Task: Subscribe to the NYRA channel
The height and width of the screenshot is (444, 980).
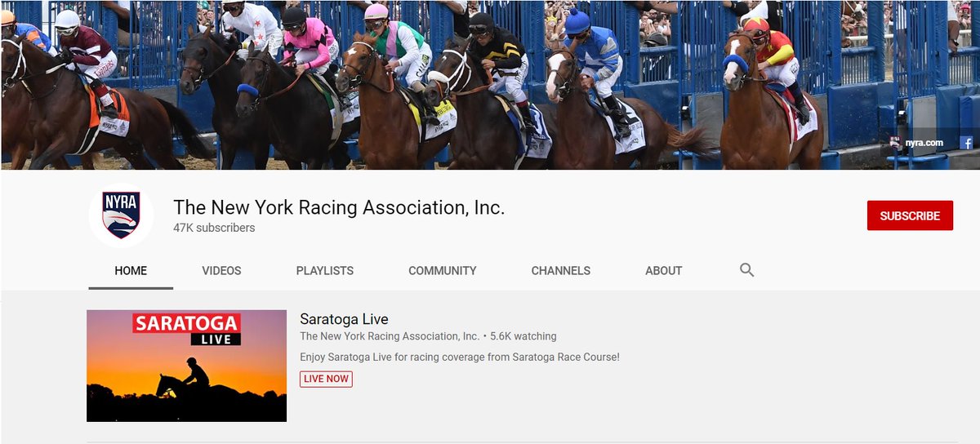Action: coord(910,215)
